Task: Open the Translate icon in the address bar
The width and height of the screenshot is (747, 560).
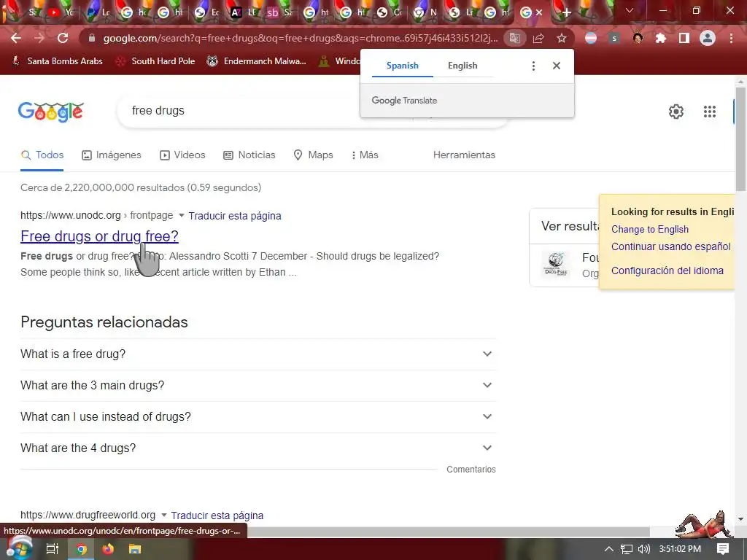Action: pos(515,38)
